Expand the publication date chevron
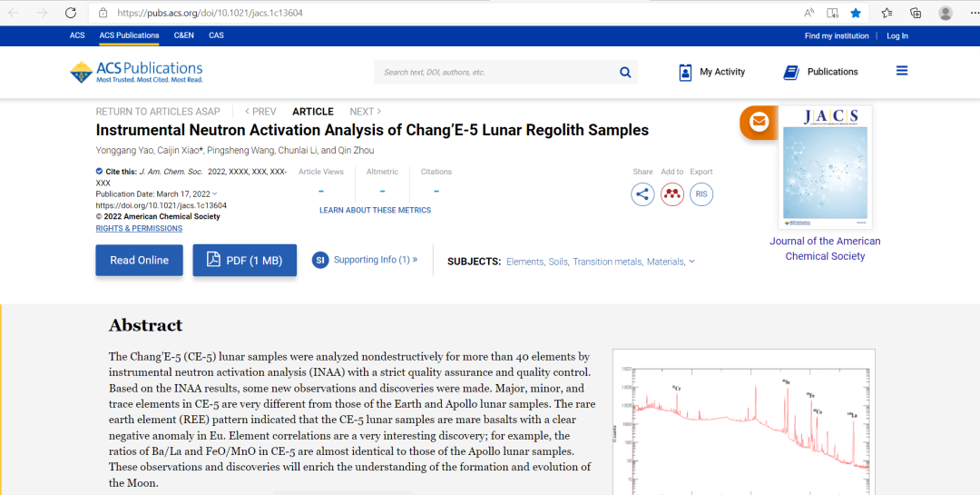 pyautogui.click(x=215, y=194)
